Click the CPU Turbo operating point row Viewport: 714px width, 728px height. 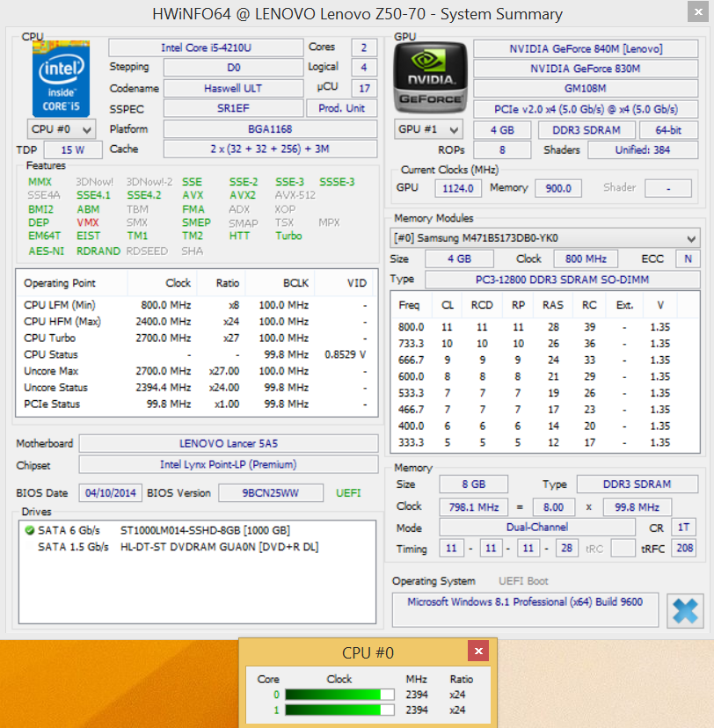click(x=197, y=338)
